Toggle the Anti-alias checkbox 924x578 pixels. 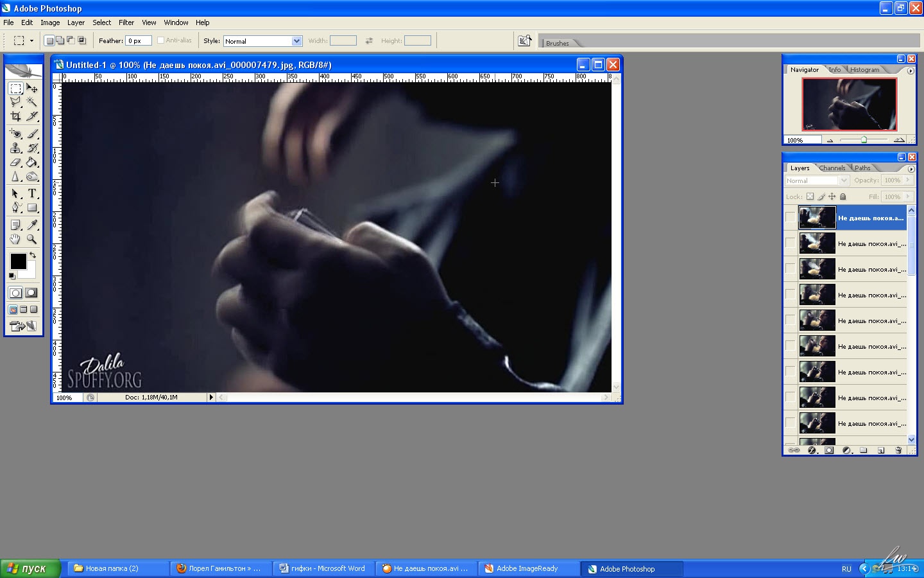click(160, 40)
